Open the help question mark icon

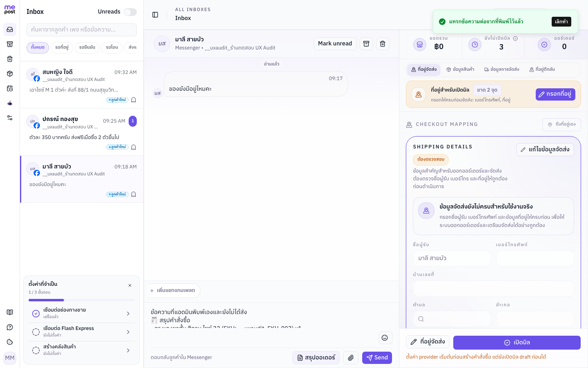[10, 327]
